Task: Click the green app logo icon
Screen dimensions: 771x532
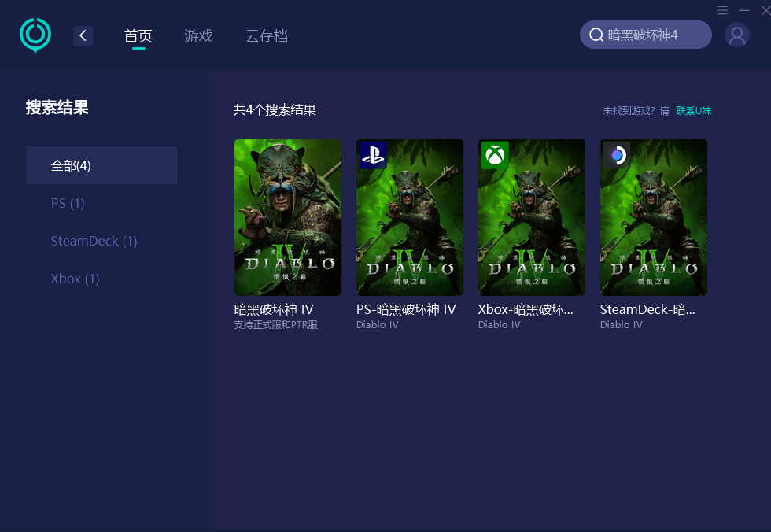Action: pos(35,35)
